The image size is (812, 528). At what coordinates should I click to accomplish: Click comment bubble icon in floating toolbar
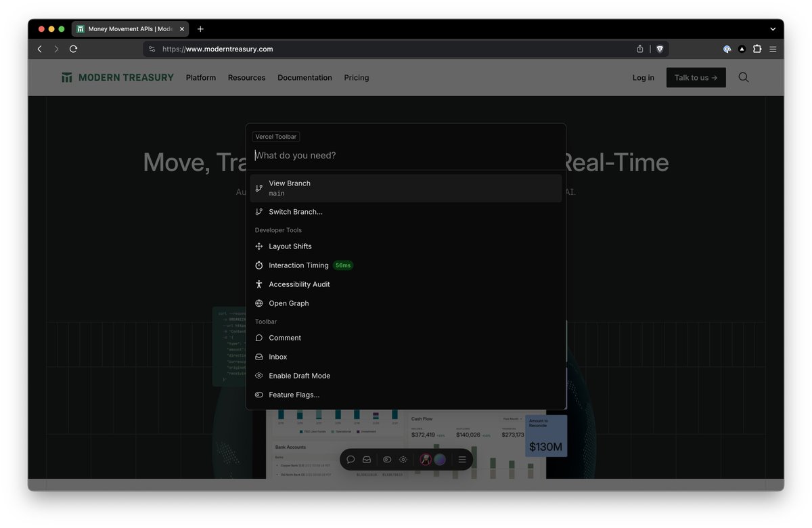click(x=351, y=460)
